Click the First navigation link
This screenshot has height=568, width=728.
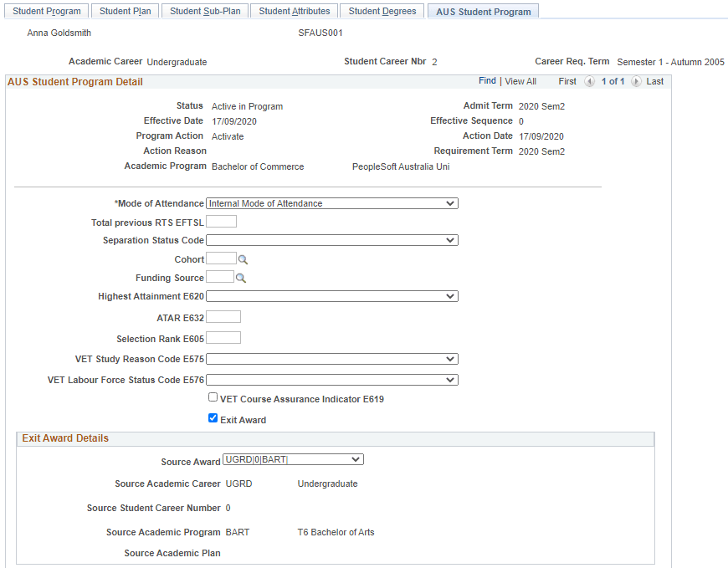tap(567, 81)
